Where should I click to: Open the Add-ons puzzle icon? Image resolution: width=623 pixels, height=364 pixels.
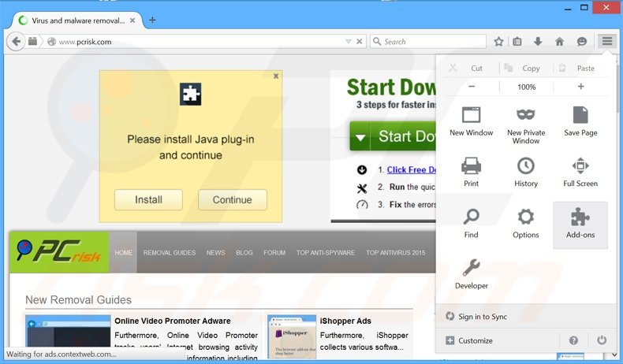coord(580,217)
